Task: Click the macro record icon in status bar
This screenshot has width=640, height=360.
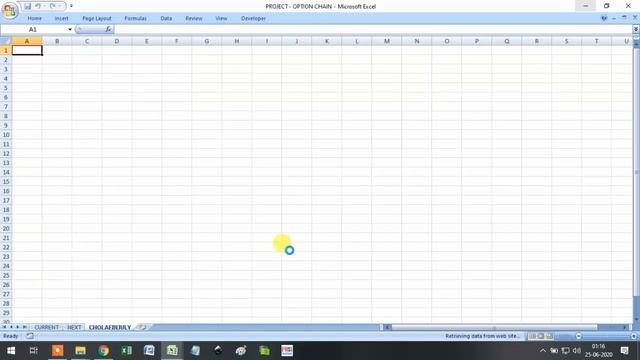Action: [x=30, y=336]
